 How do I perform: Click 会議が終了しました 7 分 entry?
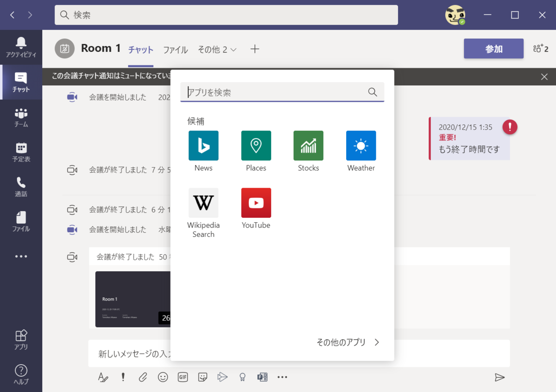(130, 170)
